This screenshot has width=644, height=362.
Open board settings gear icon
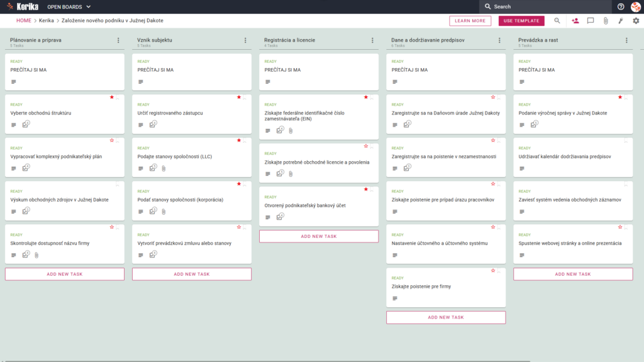pos(636,21)
